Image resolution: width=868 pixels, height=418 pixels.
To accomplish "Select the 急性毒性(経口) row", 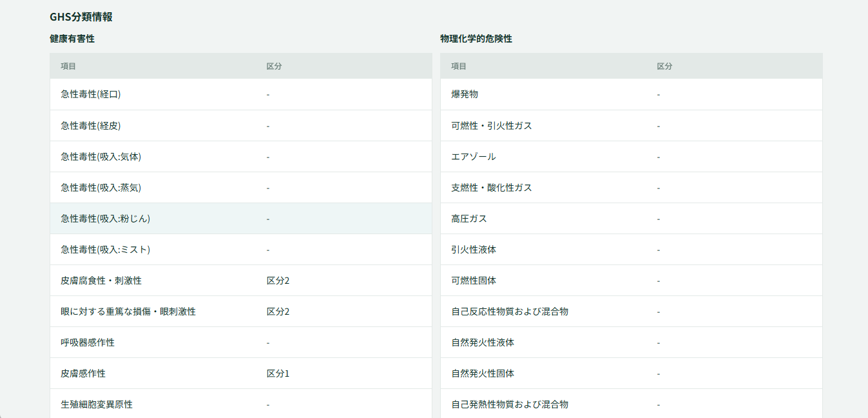I will (240, 94).
